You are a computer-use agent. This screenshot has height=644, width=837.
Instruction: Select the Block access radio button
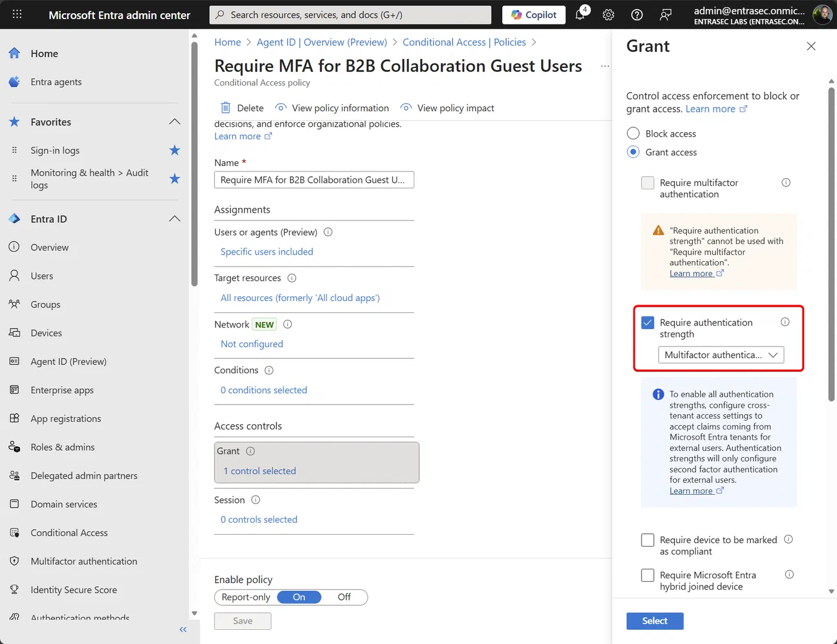point(633,133)
